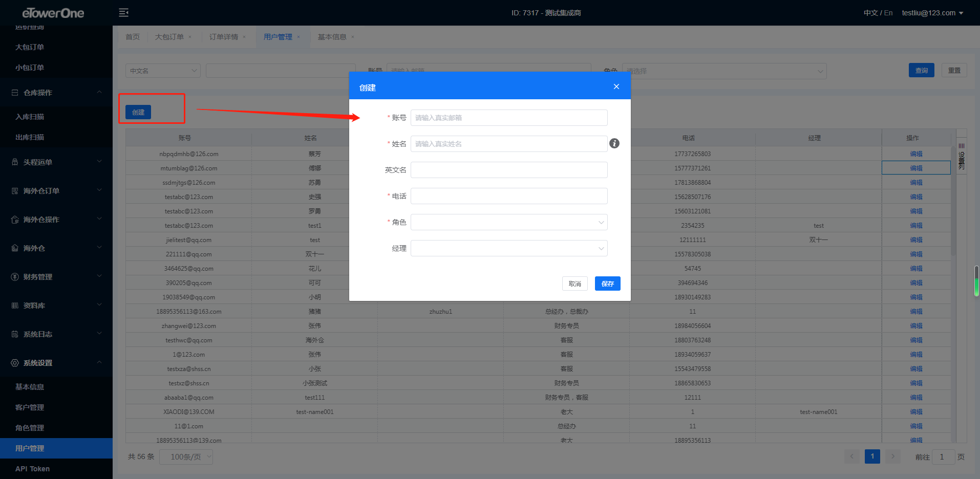Screen dimensions: 980x479
Task: Click the 系统设置 gear icon
Action: 15,363
